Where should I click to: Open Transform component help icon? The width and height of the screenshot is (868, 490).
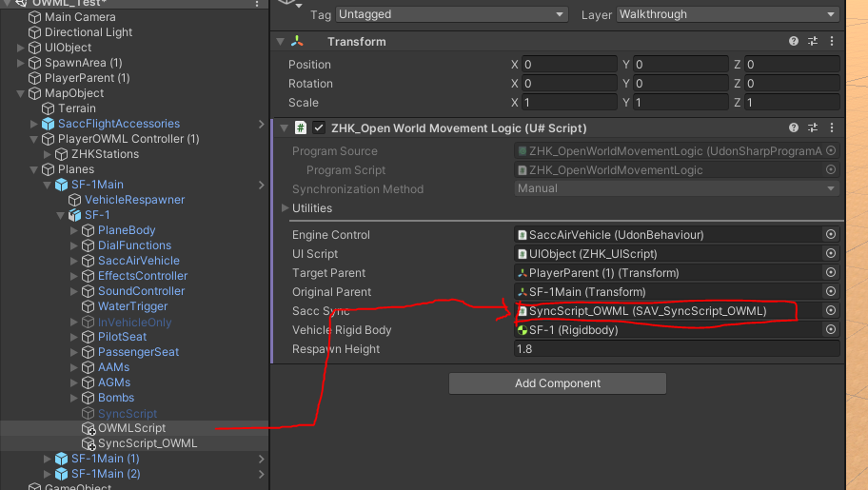(x=793, y=41)
